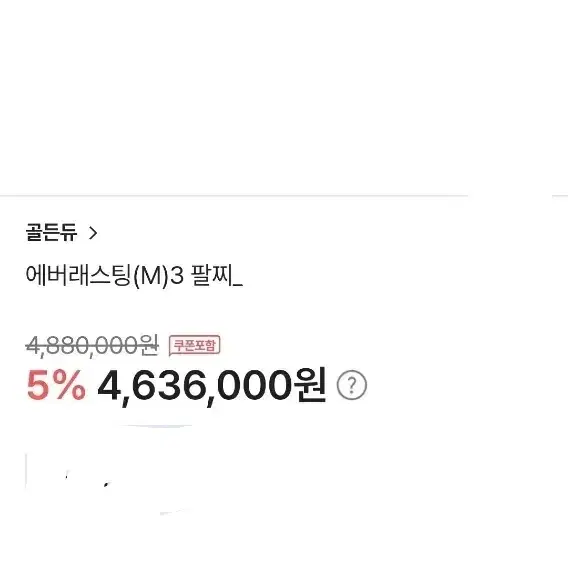This screenshot has height=568, width=568.
Task: Click the (M) size marker in product name
Action: point(151,276)
